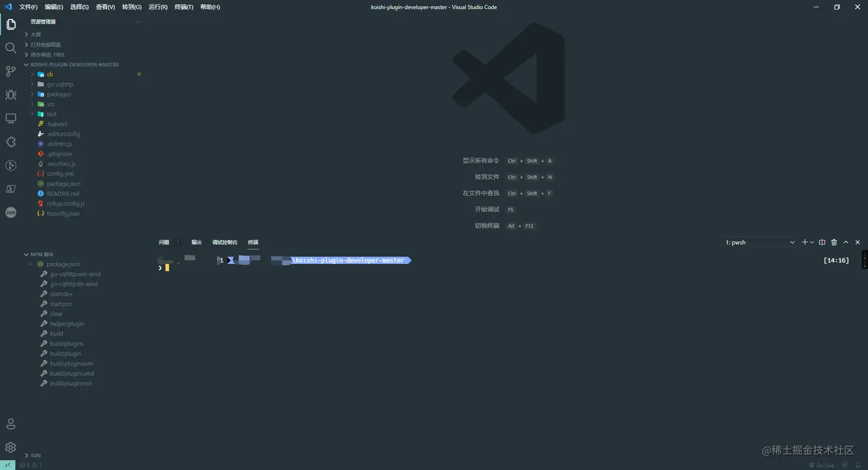Maximize panel size with up chevron
This screenshot has width=868, height=470.
tap(846, 242)
